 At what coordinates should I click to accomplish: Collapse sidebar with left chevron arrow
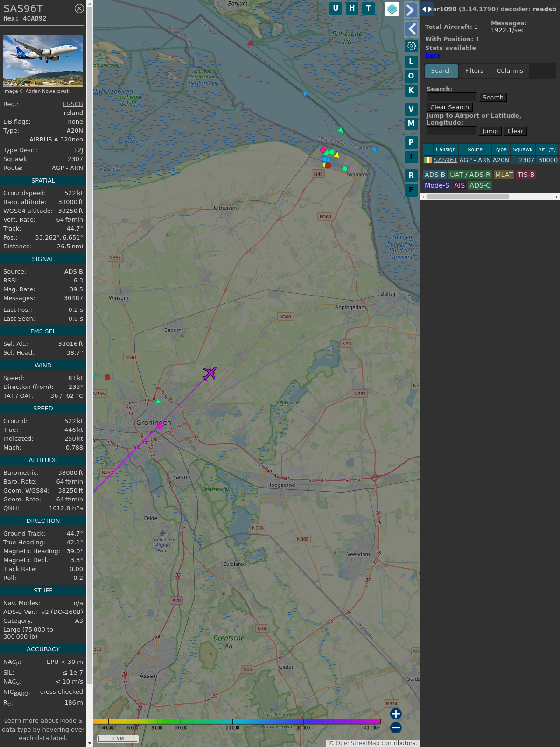click(x=411, y=29)
